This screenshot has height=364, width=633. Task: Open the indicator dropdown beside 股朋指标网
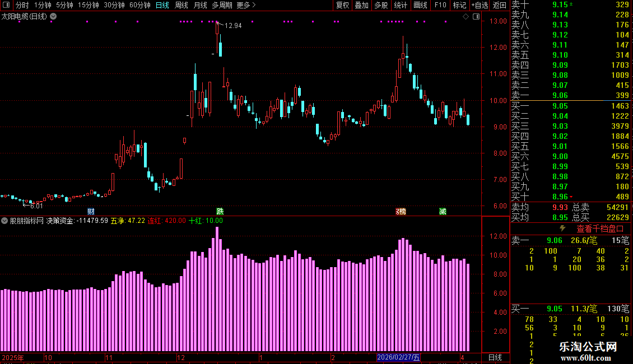[x=4, y=221]
